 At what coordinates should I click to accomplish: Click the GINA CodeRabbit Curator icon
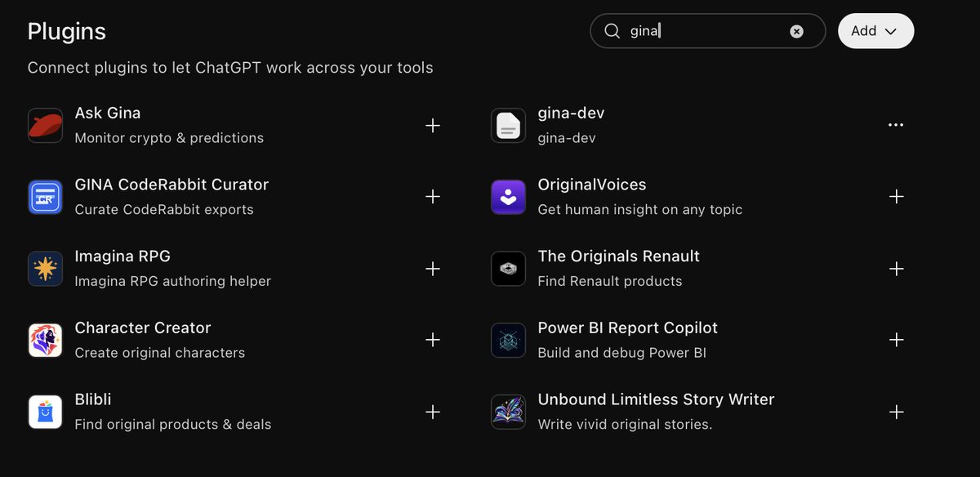click(46, 197)
